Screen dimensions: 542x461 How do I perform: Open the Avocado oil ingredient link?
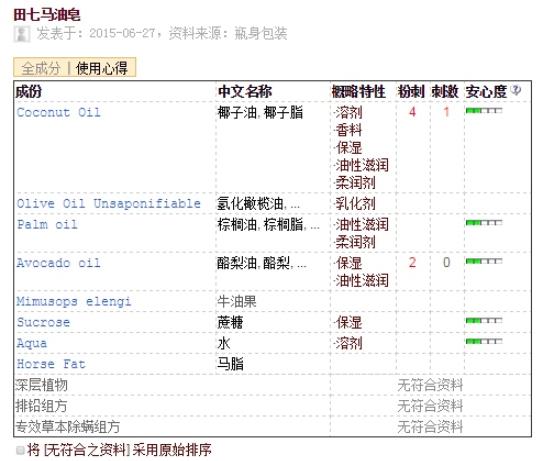[x=59, y=263]
